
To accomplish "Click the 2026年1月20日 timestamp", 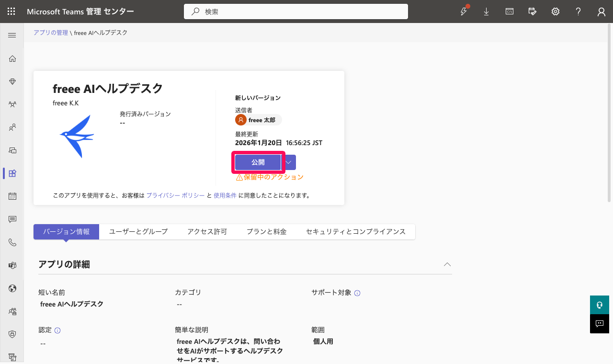I will 279,143.
